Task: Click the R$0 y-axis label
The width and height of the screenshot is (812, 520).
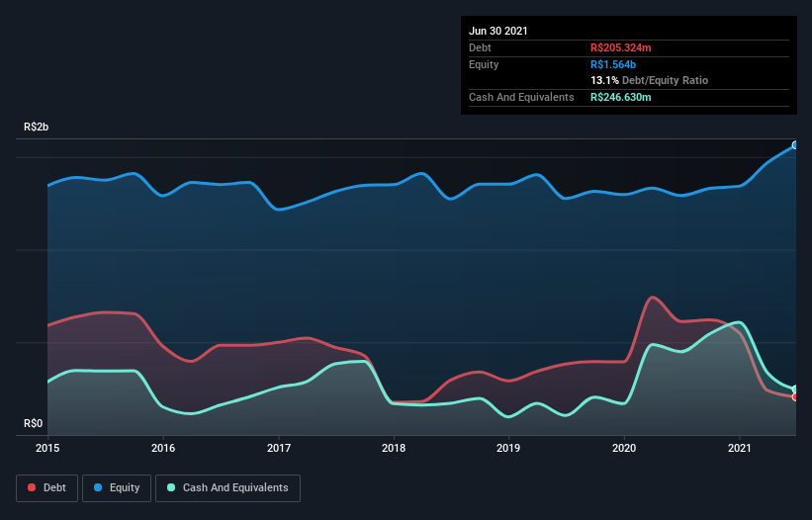Action: [x=34, y=423]
